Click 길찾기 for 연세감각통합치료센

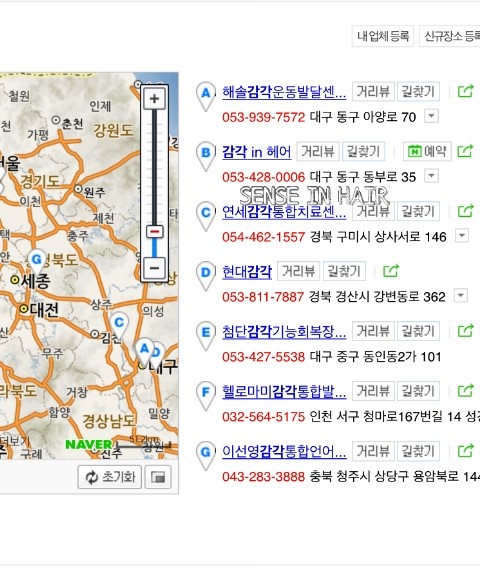click(x=418, y=211)
